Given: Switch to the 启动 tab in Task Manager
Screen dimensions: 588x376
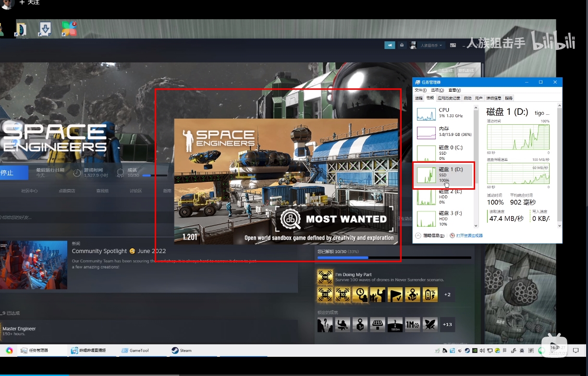Looking at the screenshot, I should click(467, 98).
